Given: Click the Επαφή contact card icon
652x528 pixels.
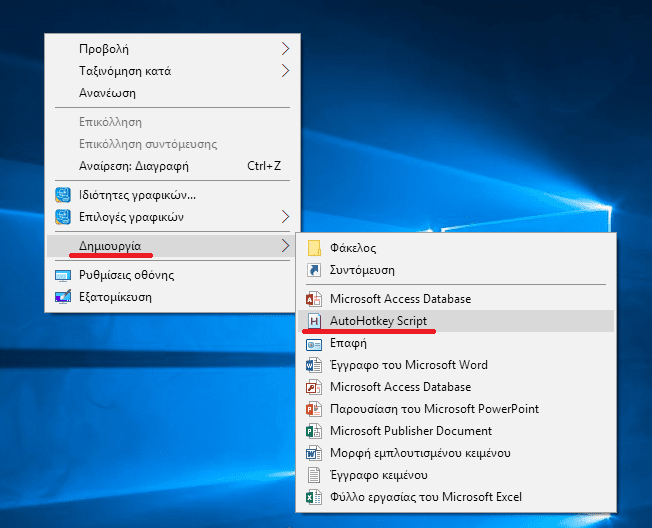Looking at the screenshot, I should pos(314,344).
